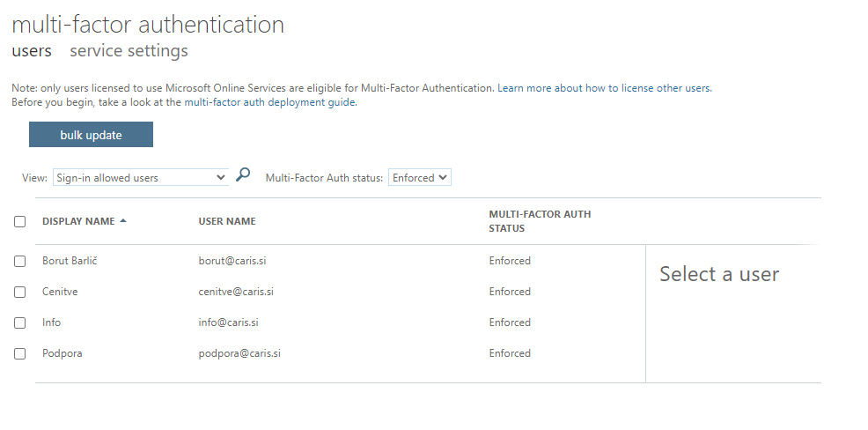Tick the checkbox next to Info
The width and height of the screenshot is (868, 430).
coord(20,322)
